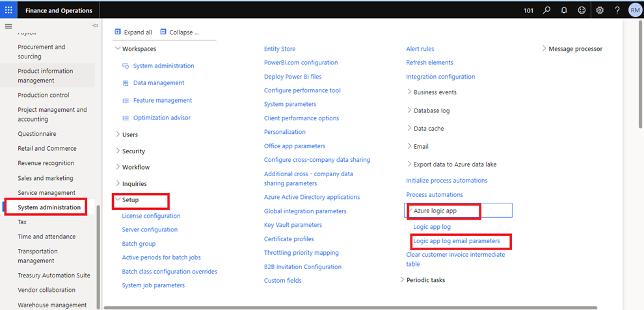Click the Collapse minus icon
644x310 pixels.
(x=163, y=32)
